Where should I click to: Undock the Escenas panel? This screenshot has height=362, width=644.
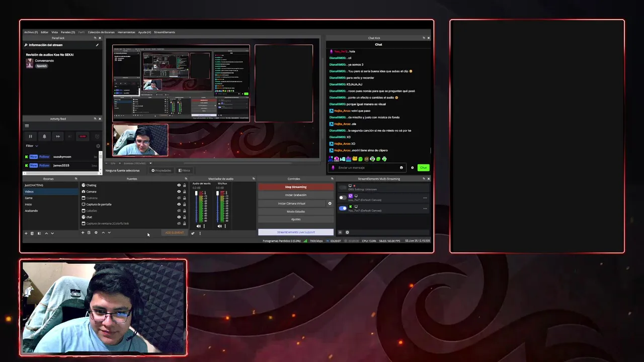point(76,178)
